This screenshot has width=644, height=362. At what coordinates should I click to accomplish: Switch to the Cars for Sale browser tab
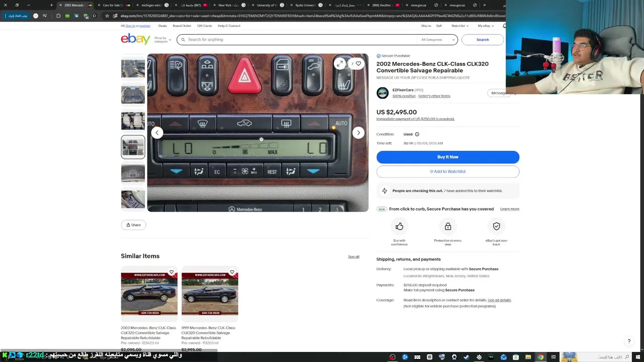pyautogui.click(x=115, y=5)
